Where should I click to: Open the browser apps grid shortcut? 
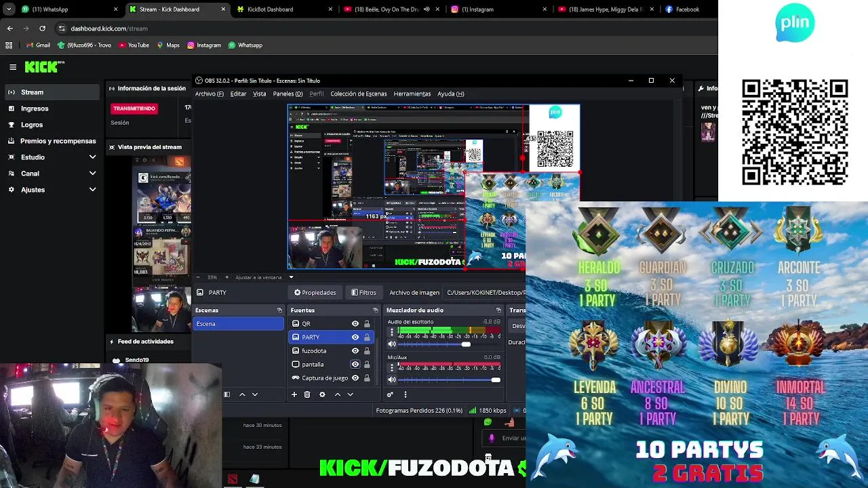click(9, 45)
